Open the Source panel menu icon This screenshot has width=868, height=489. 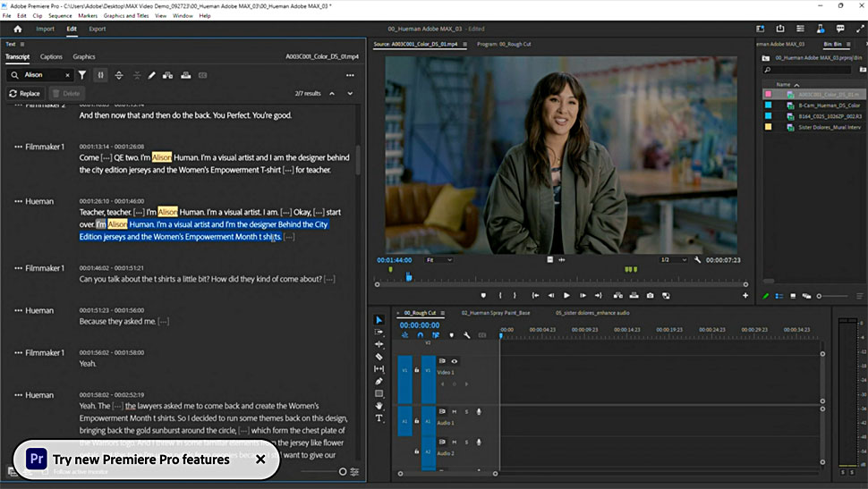coord(464,45)
